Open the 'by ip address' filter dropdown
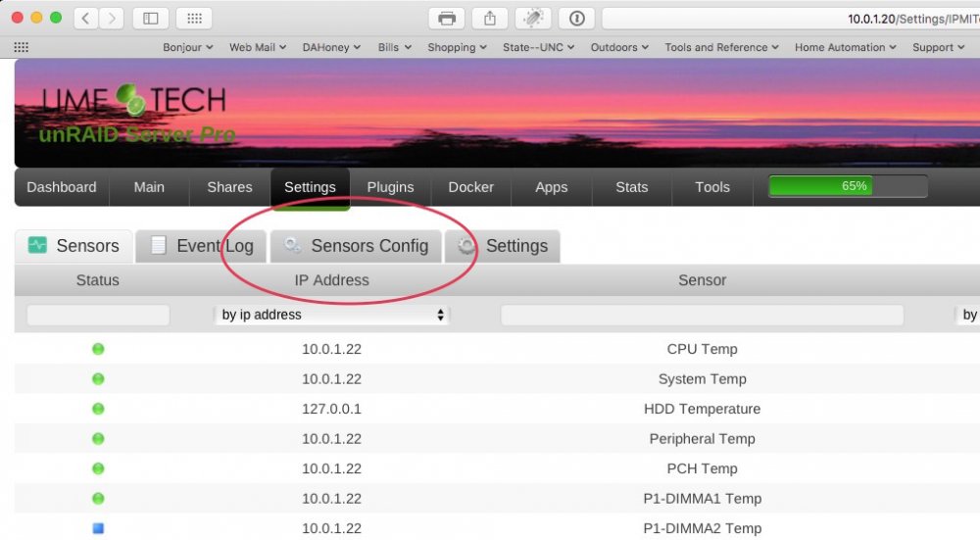The height and width of the screenshot is (540, 980). [x=332, y=315]
